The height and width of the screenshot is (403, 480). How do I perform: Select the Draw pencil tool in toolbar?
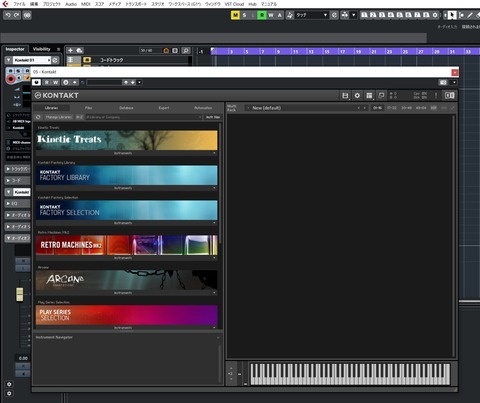tap(470, 15)
